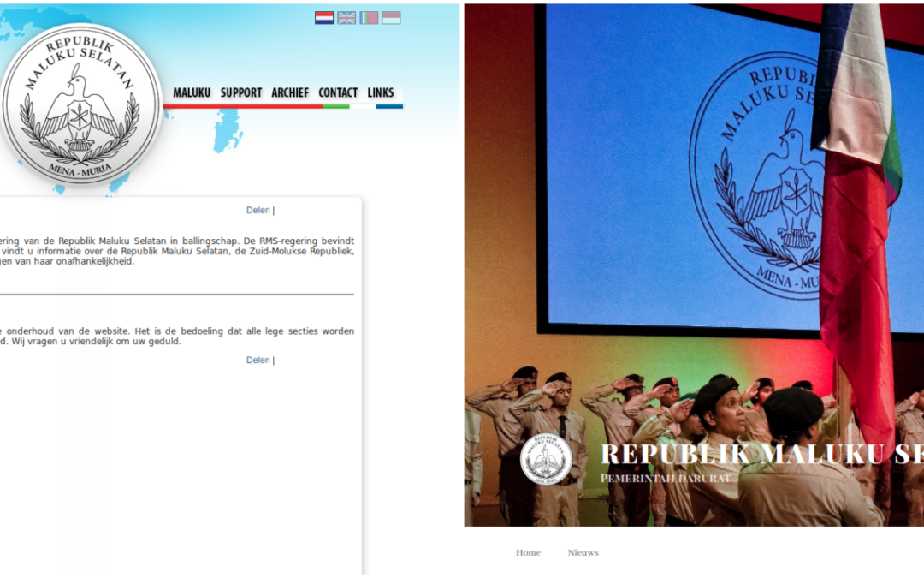Choose the RMS Maluku flag language icon
Image resolution: width=924 pixels, height=578 pixels.
coord(369,18)
